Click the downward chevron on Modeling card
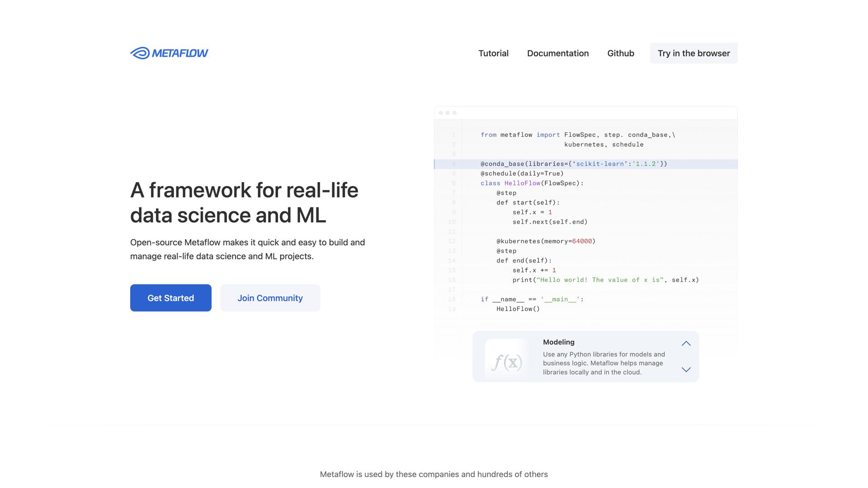This screenshot has width=868, height=488. tap(686, 370)
